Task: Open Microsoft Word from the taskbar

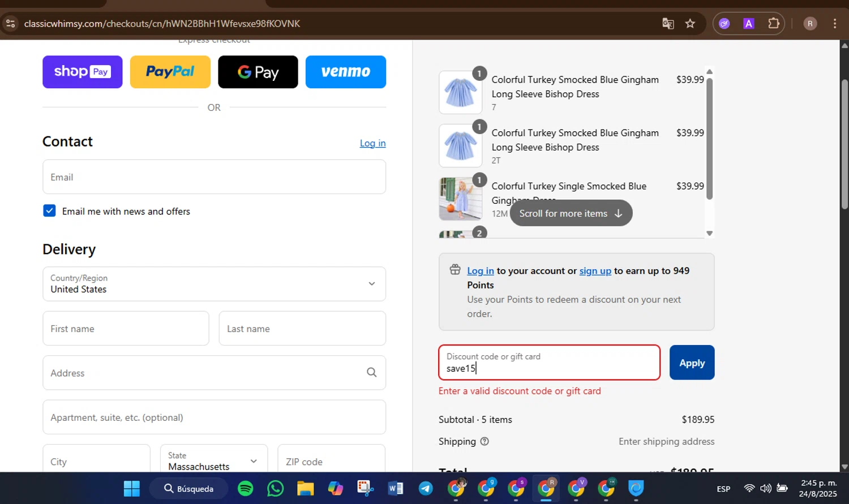Action: click(x=396, y=488)
